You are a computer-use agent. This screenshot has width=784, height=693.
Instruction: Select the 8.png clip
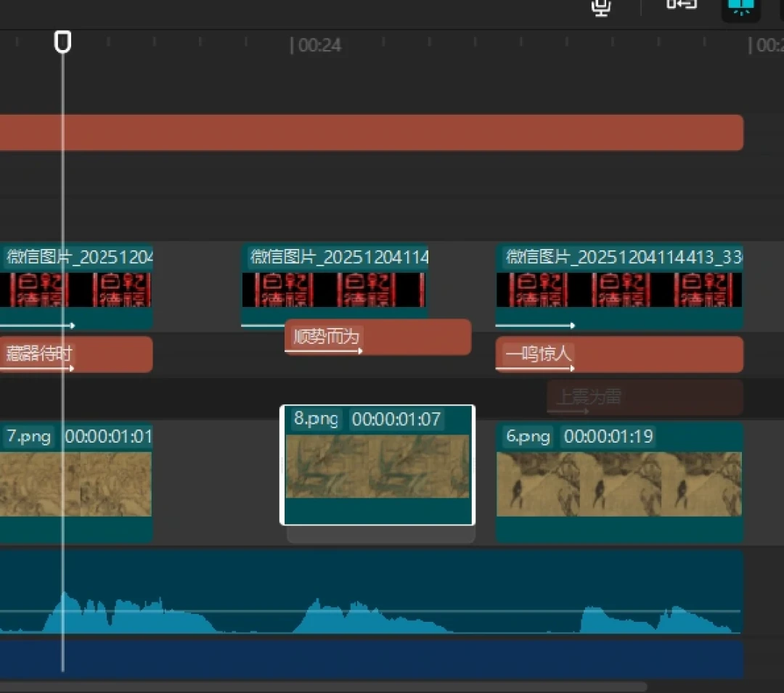pyautogui.click(x=377, y=464)
